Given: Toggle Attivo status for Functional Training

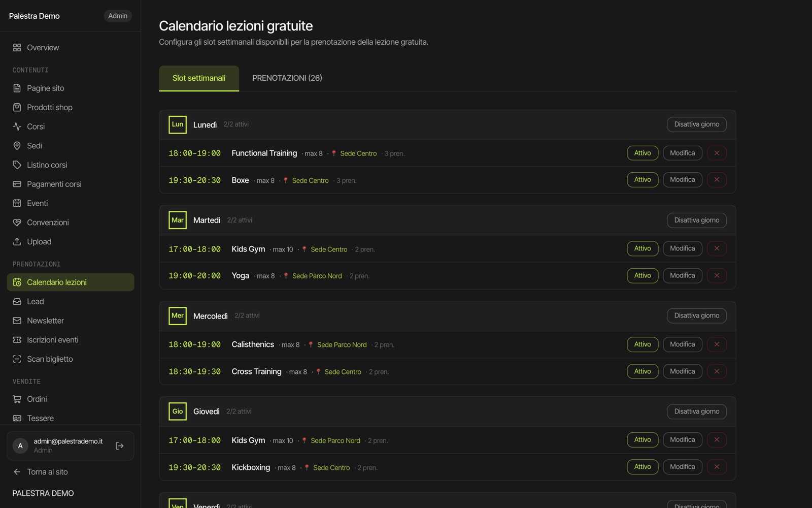Looking at the screenshot, I should click(642, 153).
